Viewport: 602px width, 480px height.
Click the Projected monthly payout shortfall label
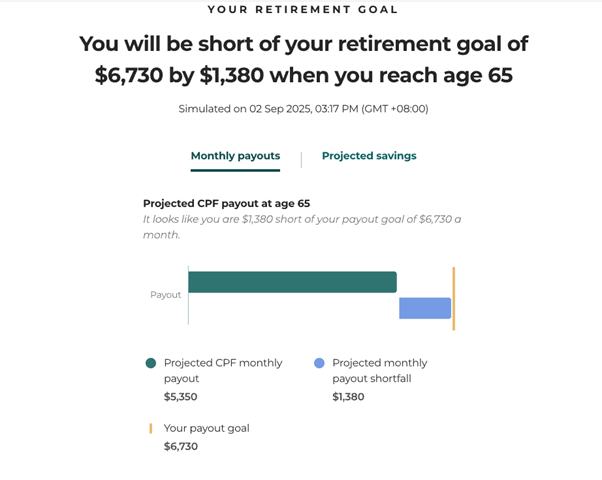coord(379,371)
